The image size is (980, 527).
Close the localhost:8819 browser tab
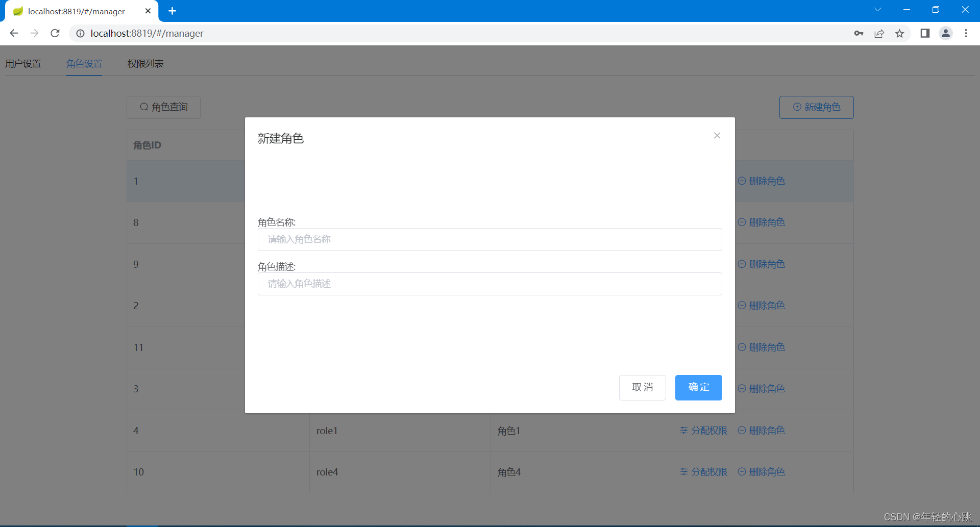click(x=148, y=11)
